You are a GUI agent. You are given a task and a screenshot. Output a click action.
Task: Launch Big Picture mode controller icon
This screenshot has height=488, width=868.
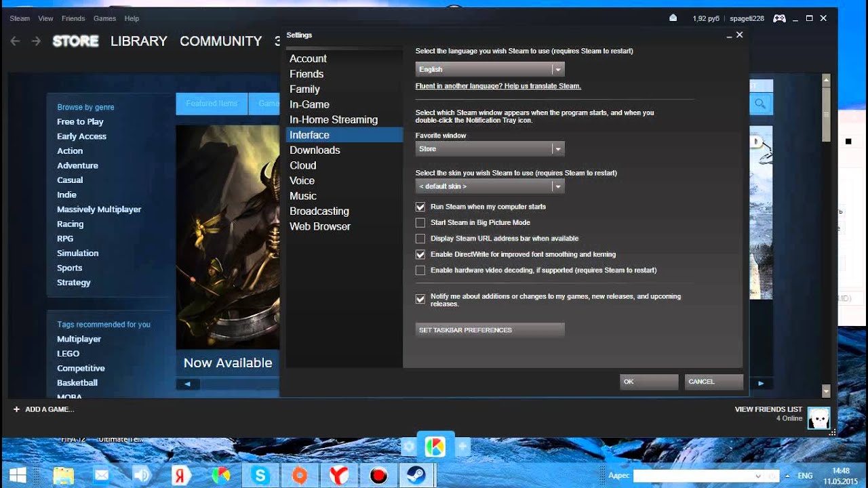tap(779, 18)
